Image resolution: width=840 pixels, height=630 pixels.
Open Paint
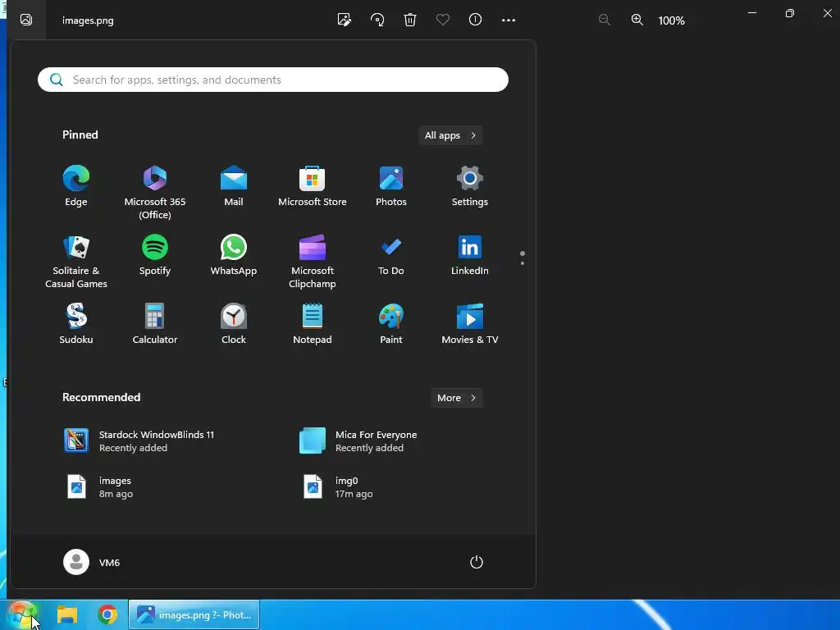[391, 324]
